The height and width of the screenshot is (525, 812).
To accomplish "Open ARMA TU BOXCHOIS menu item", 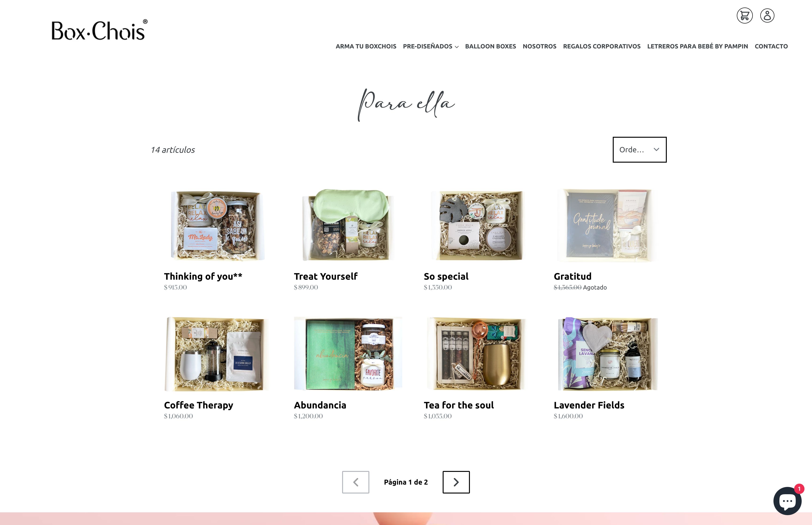I will [366, 46].
